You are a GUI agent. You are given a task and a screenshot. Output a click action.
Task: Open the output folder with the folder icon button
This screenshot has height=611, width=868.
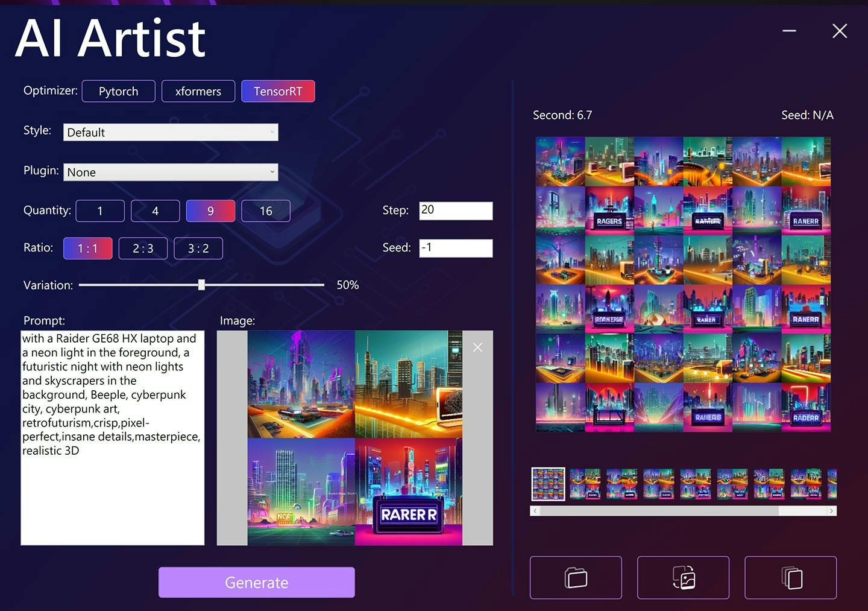coord(576,577)
